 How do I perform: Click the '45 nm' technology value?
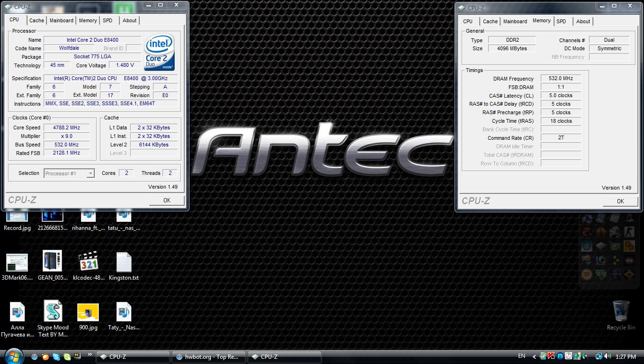point(57,65)
